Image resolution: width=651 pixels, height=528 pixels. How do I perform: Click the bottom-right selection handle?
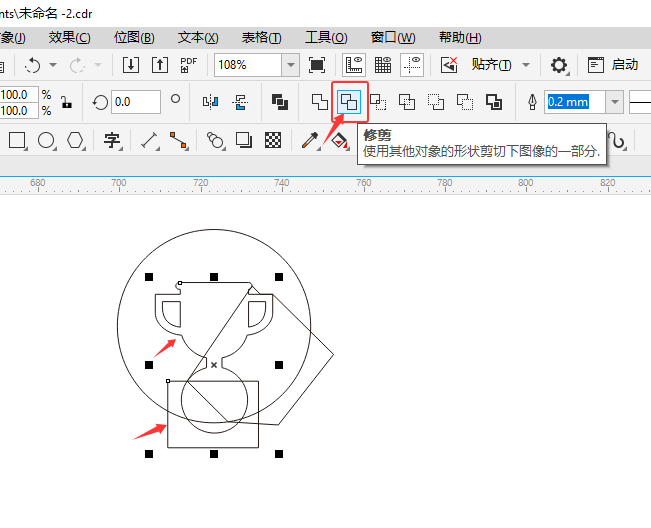pyautogui.click(x=279, y=454)
